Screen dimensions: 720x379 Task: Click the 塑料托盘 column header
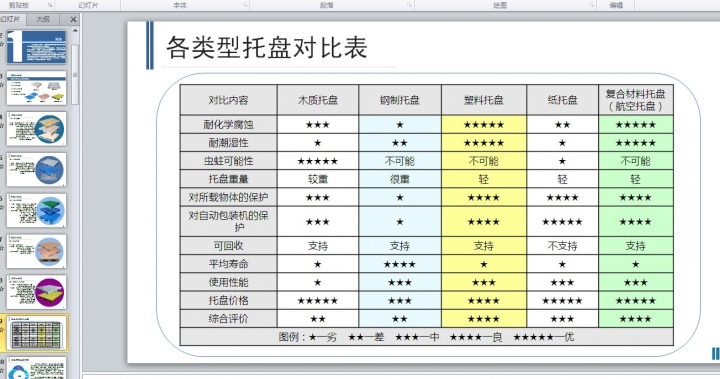click(484, 100)
